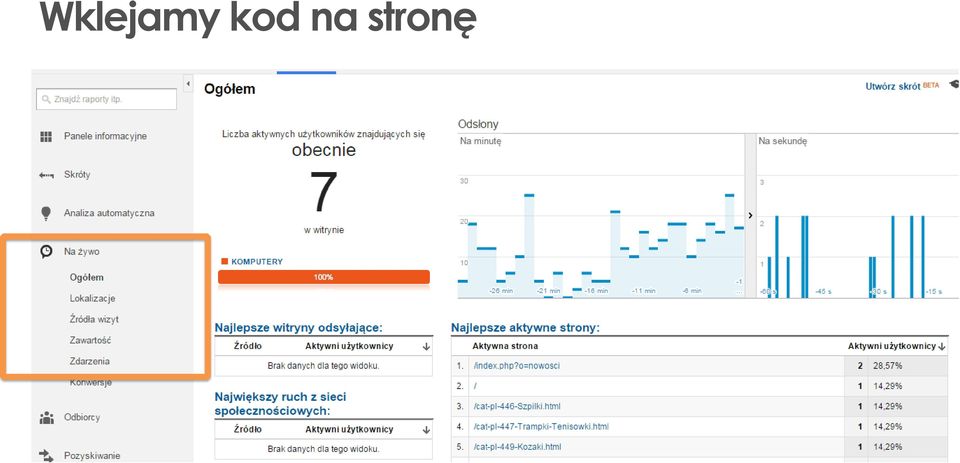960x463 pixels.
Task: Select Konwersje report
Action: (x=91, y=383)
